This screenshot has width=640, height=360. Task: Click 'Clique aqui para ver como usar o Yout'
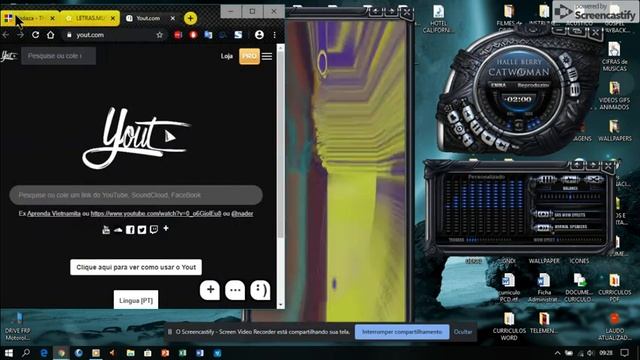(136, 267)
